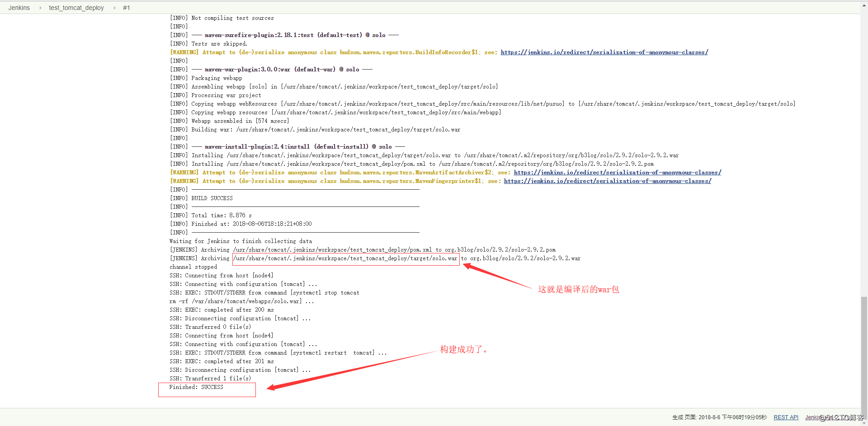Click 'SSH: EXEC: completed after 200 ms'
Screen dimensions: 868x426
click(222, 310)
